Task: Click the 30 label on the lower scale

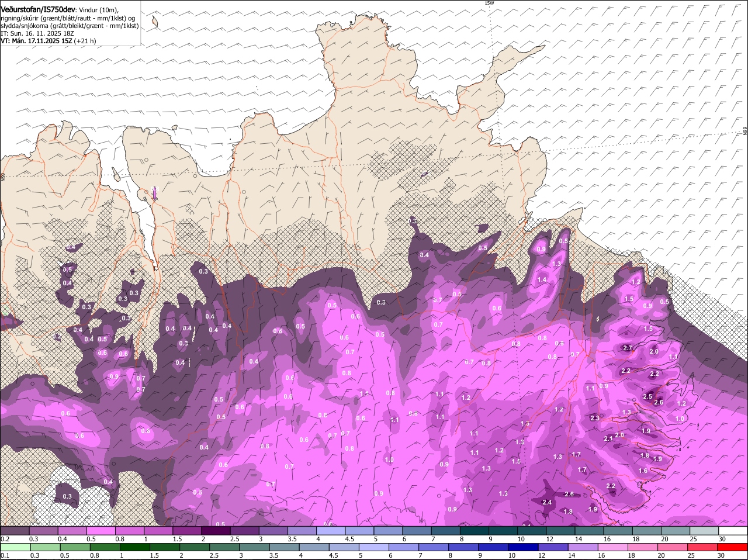Action: click(721, 555)
